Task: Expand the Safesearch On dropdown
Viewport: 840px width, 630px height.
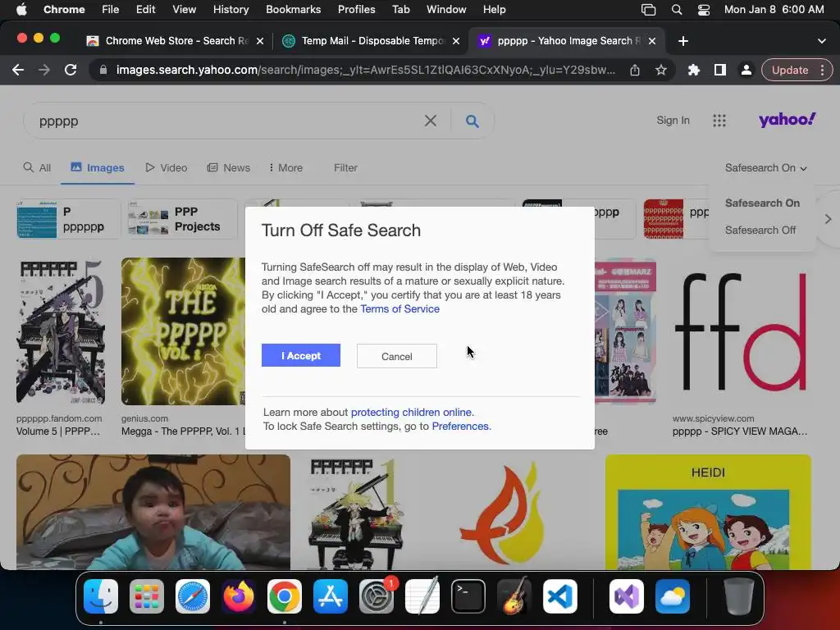Action: 765,167
